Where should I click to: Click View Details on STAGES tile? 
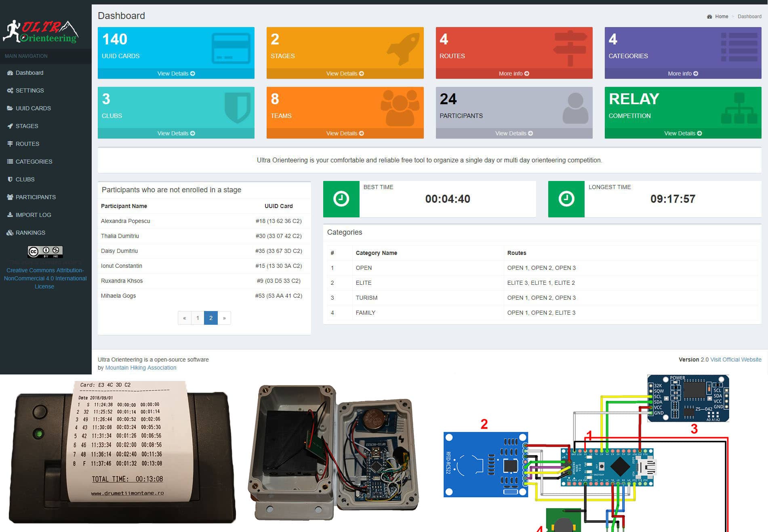click(x=345, y=74)
